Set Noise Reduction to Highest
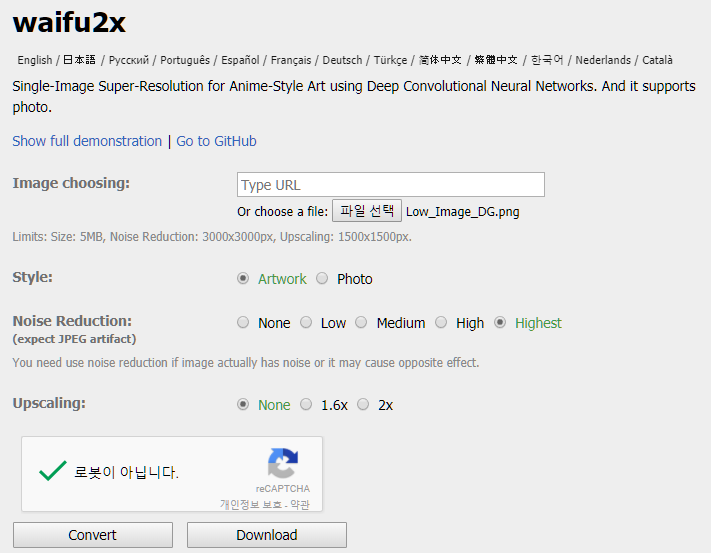This screenshot has width=711, height=553. click(500, 322)
